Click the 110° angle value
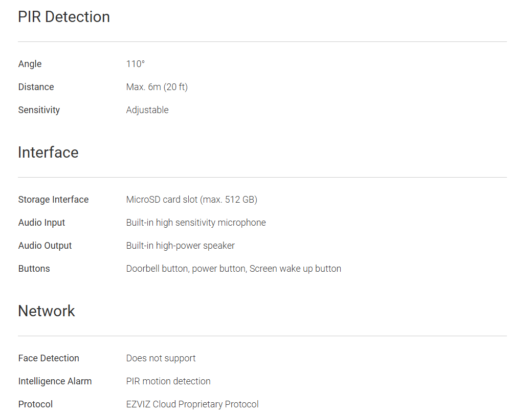This screenshot has width=532, height=413. (x=136, y=64)
